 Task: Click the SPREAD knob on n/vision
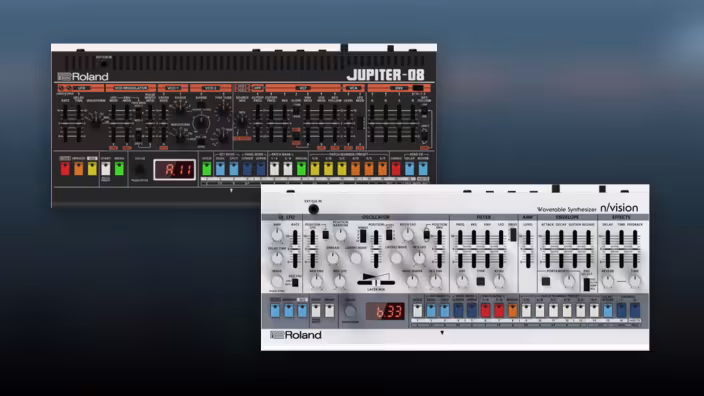(332, 258)
